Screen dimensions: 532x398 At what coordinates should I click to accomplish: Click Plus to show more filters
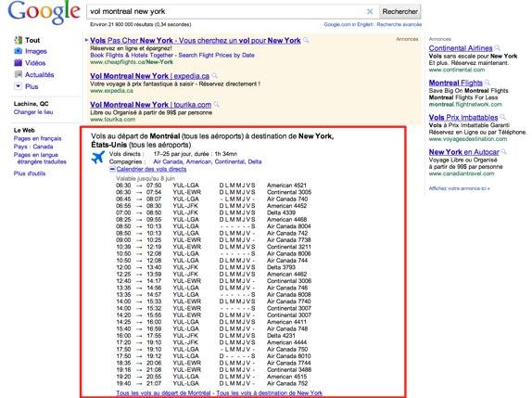(x=32, y=86)
